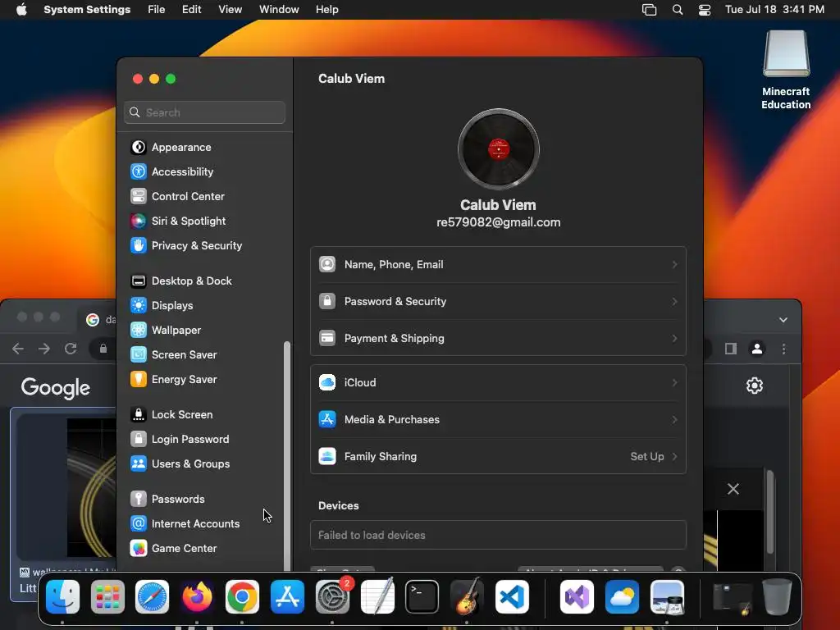The height and width of the screenshot is (630, 840).
Task: Close image preview panel in Chrome
Action: (x=733, y=489)
